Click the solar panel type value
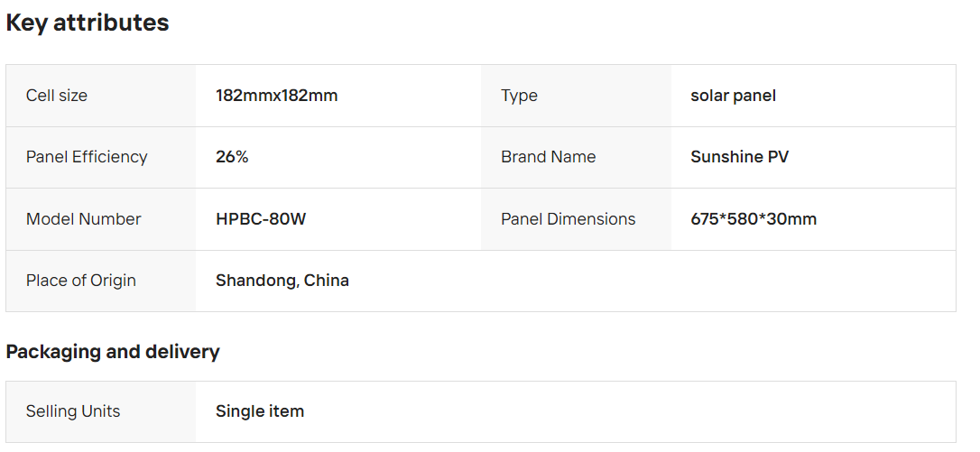Image resolution: width=980 pixels, height=452 pixels. (x=733, y=96)
